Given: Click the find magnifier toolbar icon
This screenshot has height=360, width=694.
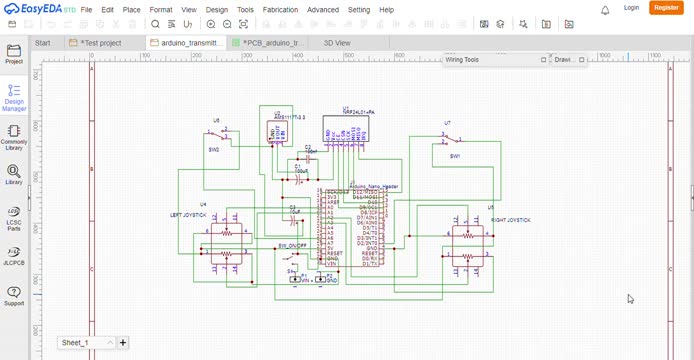Looking at the screenshot, I should [x=155, y=24].
